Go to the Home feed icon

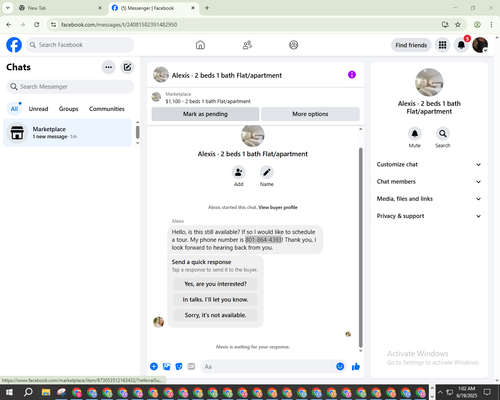(200, 45)
